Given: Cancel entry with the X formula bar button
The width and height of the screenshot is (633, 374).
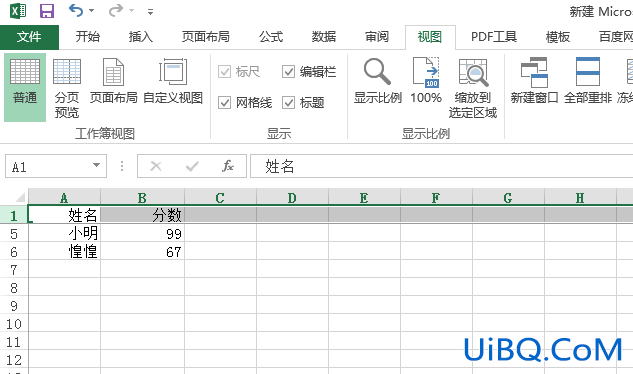Looking at the screenshot, I should (x=156, y=166).
